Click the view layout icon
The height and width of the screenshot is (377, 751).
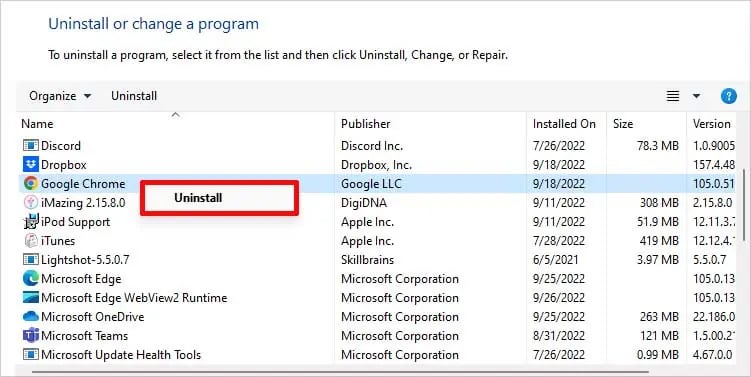673,96
